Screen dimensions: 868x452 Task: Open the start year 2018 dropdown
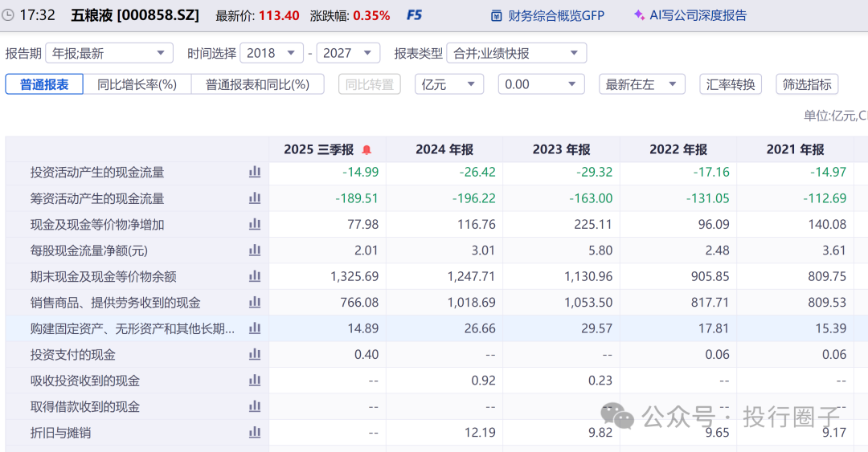pyautogui.click(x=272, y=53)
